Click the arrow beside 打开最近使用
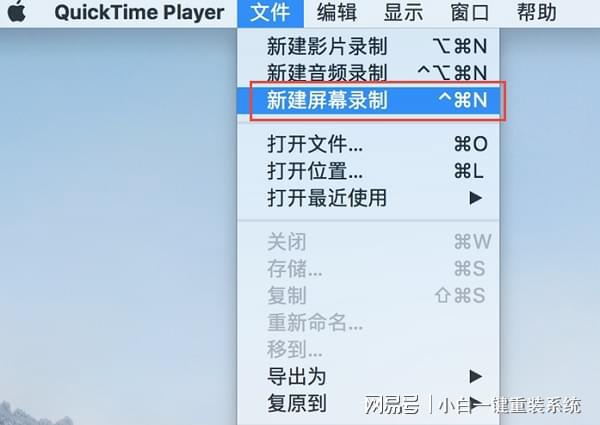 click(x=476, y=198)
